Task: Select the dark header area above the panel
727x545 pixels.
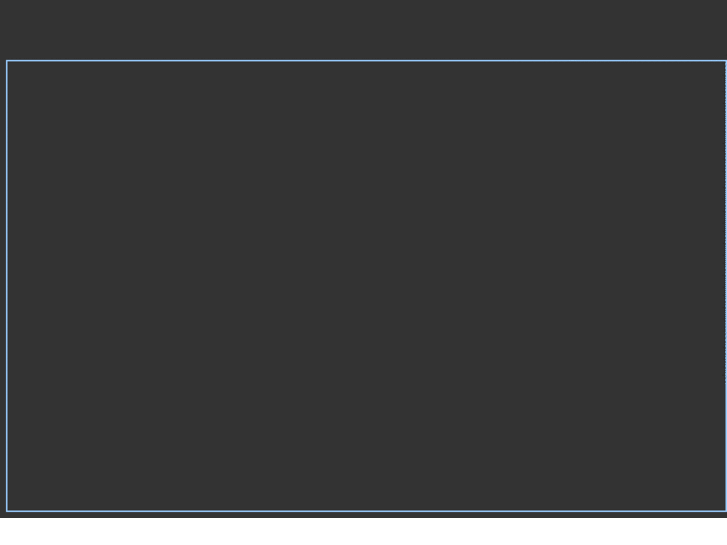Action: pos(364,30)
